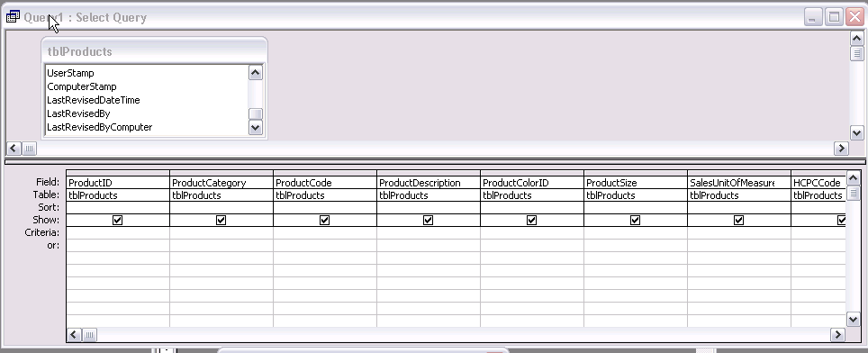
Task: Select LastRevisedByComputer field in tblProducts list
Action: click(x=146, y=127)
